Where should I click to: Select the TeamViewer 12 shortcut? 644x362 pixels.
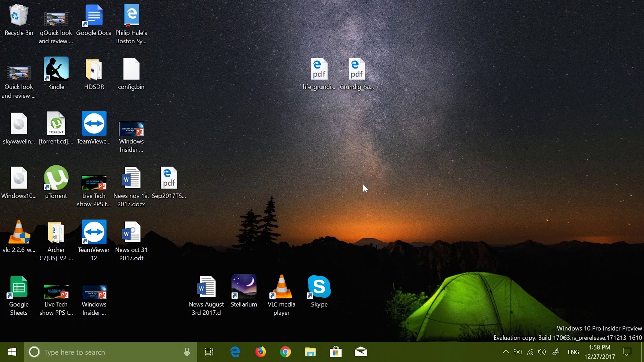[94, 241]
